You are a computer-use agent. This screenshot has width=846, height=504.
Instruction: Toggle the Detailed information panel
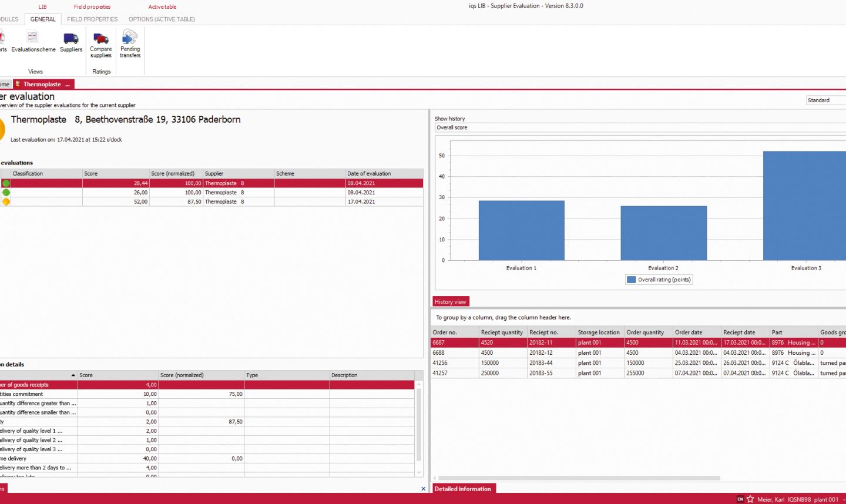pyautogui.click(x=464, y=489)
